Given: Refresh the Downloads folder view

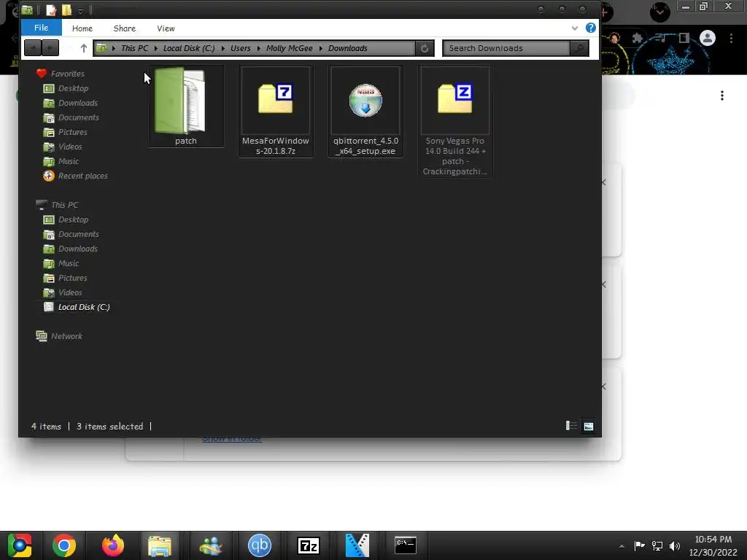Looking at the screenshot, I should pos(425,48).
